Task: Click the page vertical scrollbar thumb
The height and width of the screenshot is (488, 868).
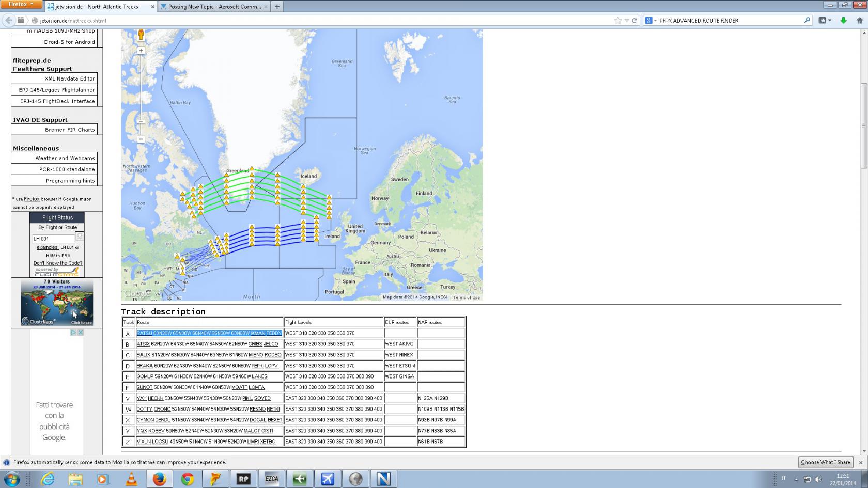Action: (x=864, y=125)
